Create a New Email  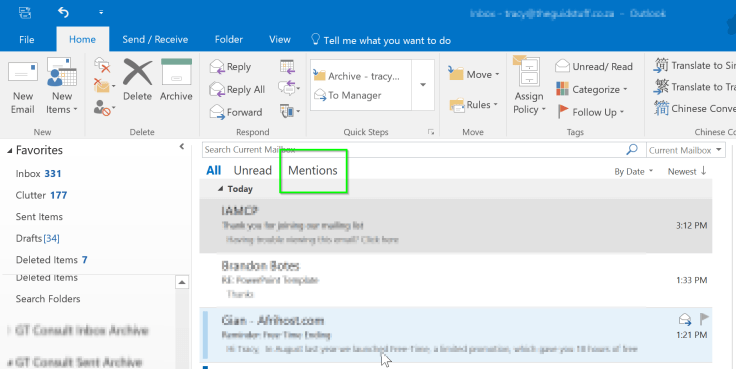tap(23, 87)
